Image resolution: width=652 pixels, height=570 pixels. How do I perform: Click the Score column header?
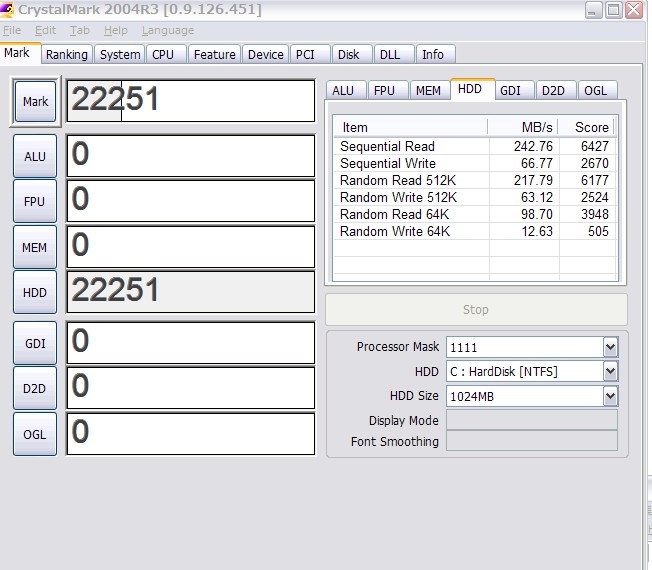coord(590,127)
